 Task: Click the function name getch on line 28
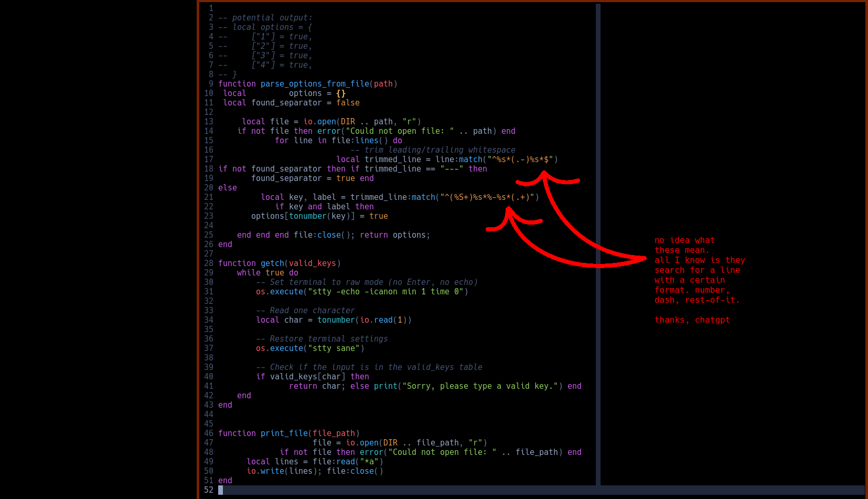click(272, 263)
